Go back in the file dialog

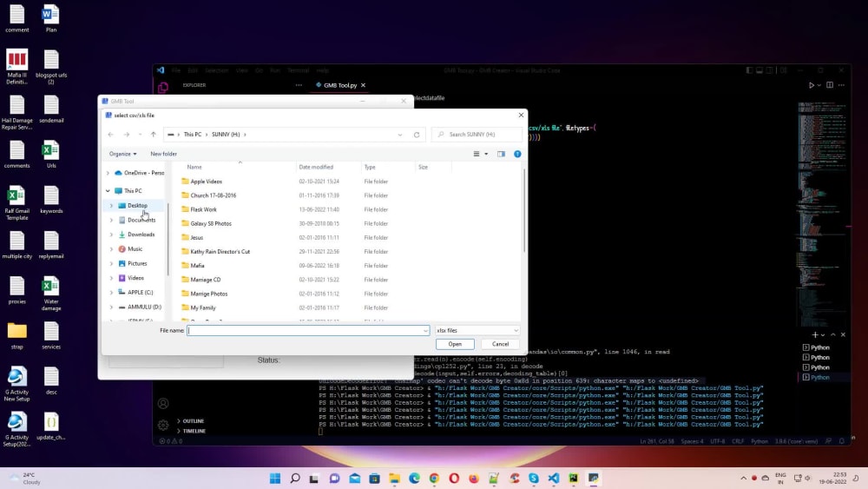(x=111, y=135)
